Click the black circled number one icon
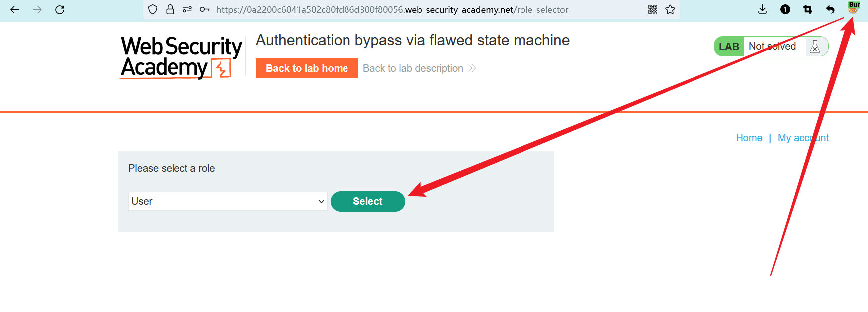The image size is (868, 312). (785, 9)
